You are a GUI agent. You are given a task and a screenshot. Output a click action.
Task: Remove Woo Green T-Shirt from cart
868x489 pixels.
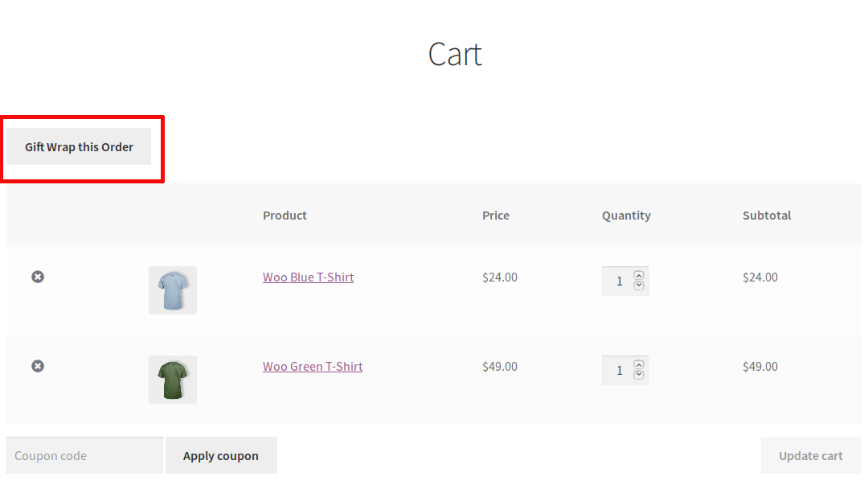[x=38, y=366]
